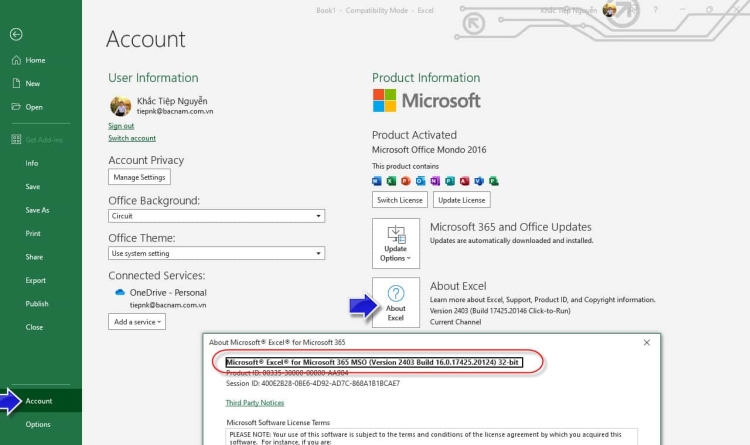Click the OneDrive cloud icon

tap(121, 292)
